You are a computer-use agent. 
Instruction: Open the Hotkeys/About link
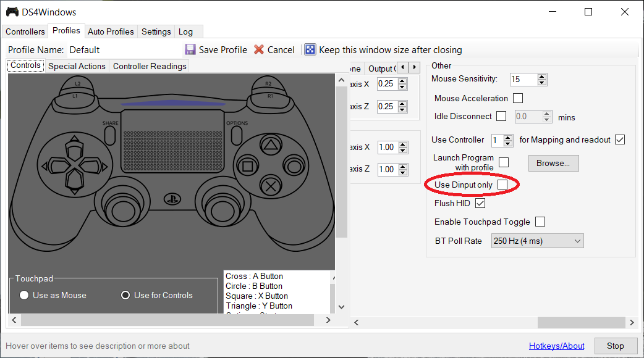coord(556,346)
